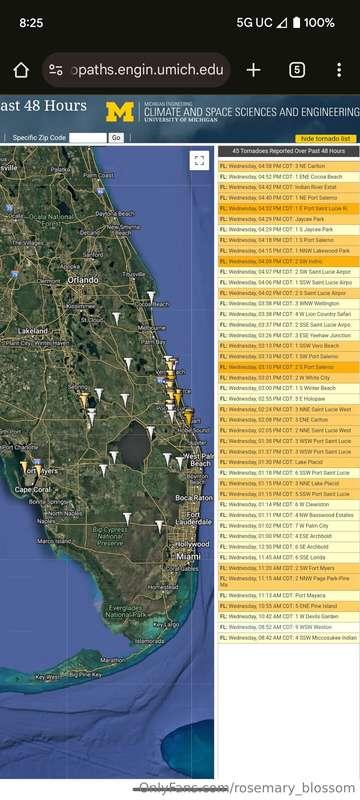Screen dimensions: 360x800
Task: Open the tab switcher showing 5 tabs
Action: pyautogui.click(x=297, y=70)
